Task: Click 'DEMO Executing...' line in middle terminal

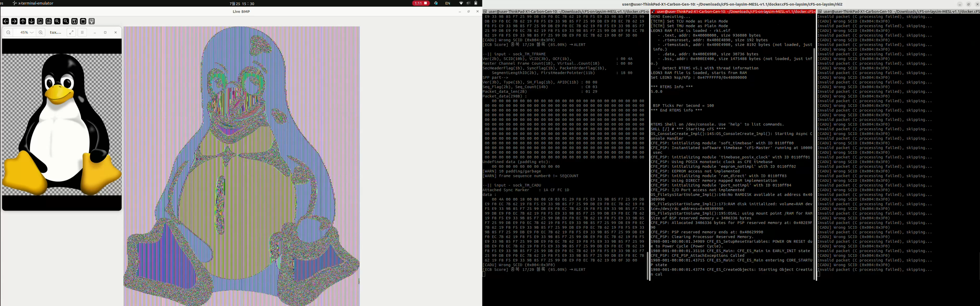Action: (671, 17)
